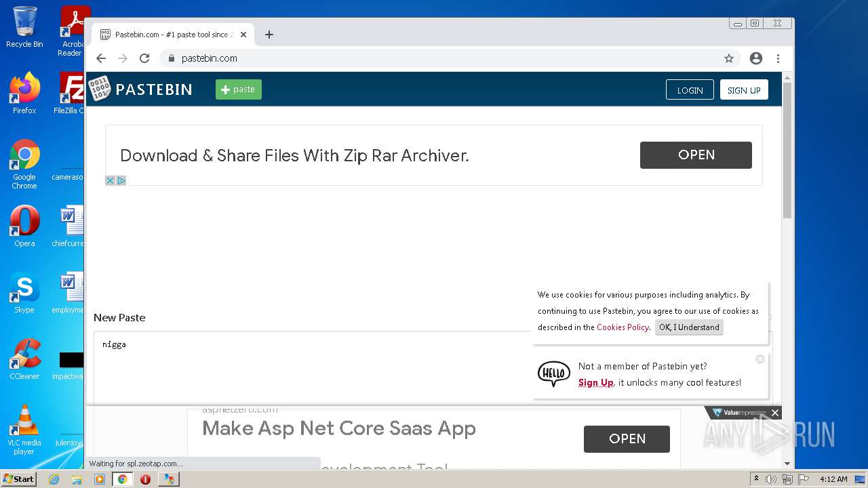Click the AdChoices triangle icon

pyautogui.click(x=121, y=180)
